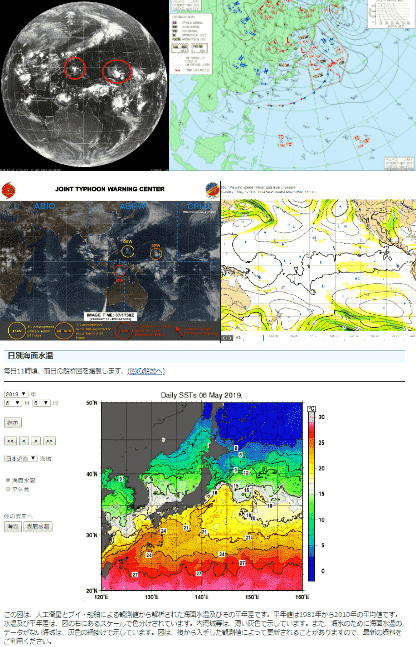416x647 pixels.
Task: Click the IMAGE TIME label on JTWC map
Action: point(111,315)
